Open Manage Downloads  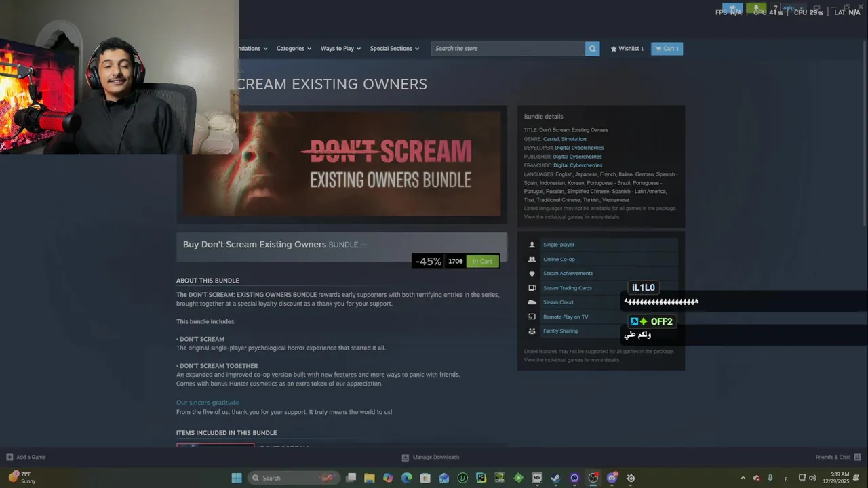pos(431,457)
